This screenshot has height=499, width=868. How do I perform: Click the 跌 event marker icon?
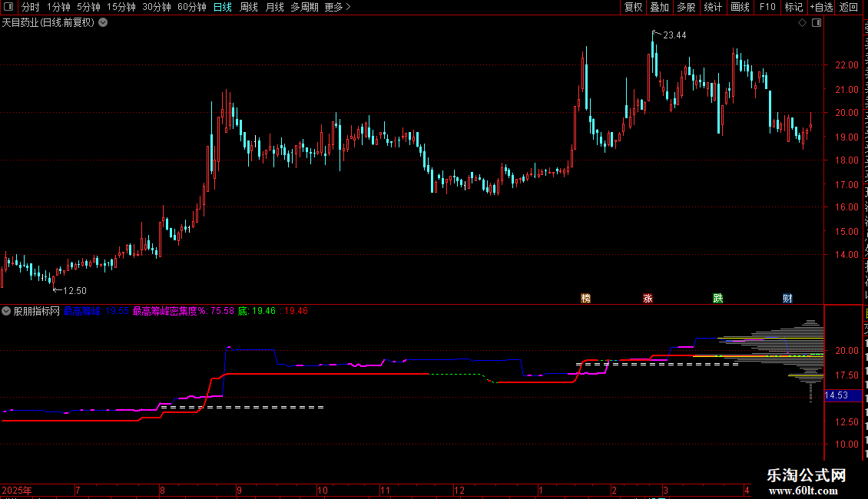[x=718, y=298]
